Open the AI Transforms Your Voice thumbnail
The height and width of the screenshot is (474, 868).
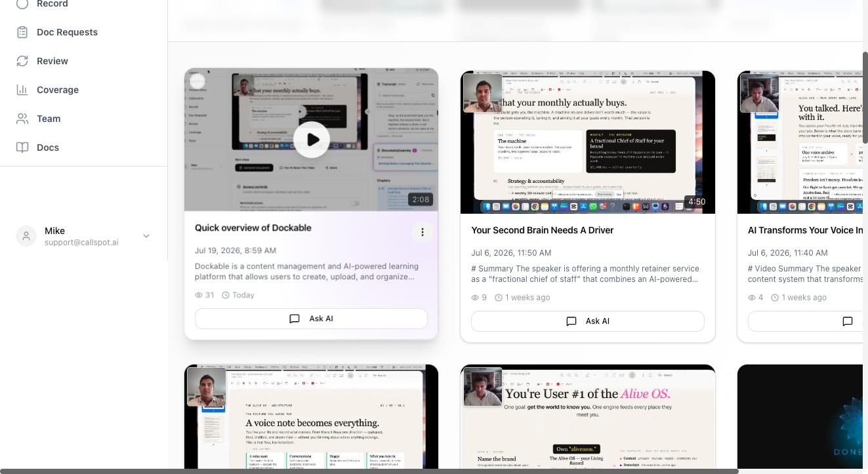tap(800, 142)
